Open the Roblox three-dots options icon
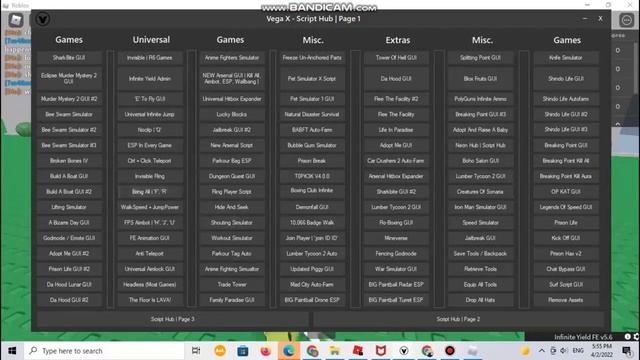 pyautogui.click(x=627, y=20)
